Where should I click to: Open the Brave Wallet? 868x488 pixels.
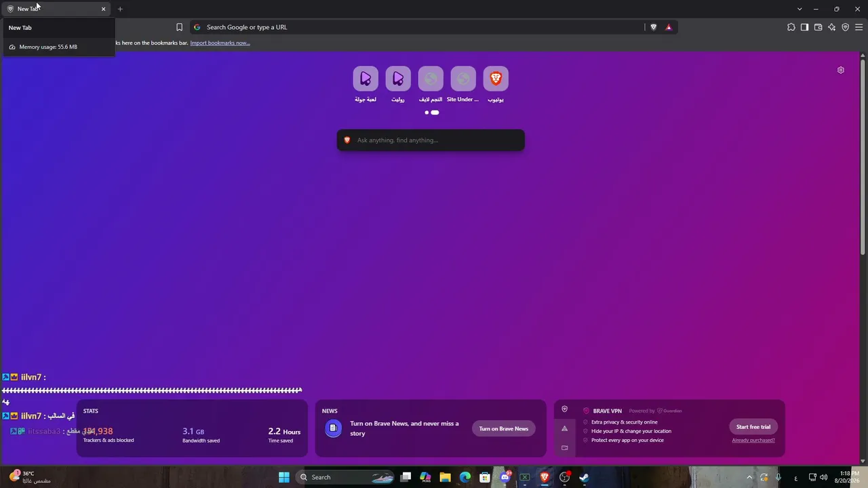click(818, 27)
